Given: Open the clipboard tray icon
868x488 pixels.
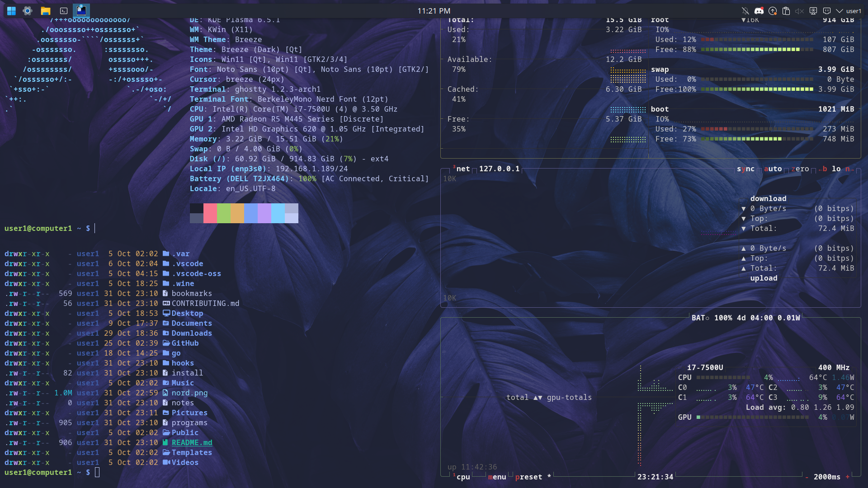Looking at the screenshot, I should (x=786, y=11).
